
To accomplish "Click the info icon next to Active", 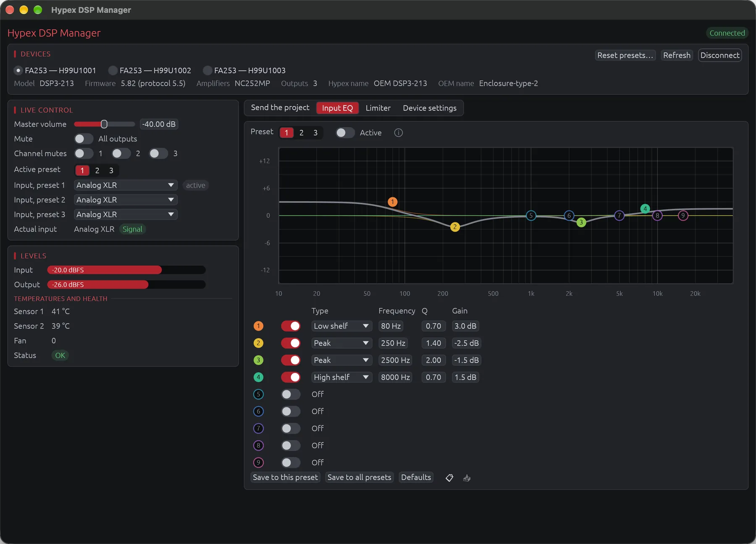I will (x=398, y=133).
